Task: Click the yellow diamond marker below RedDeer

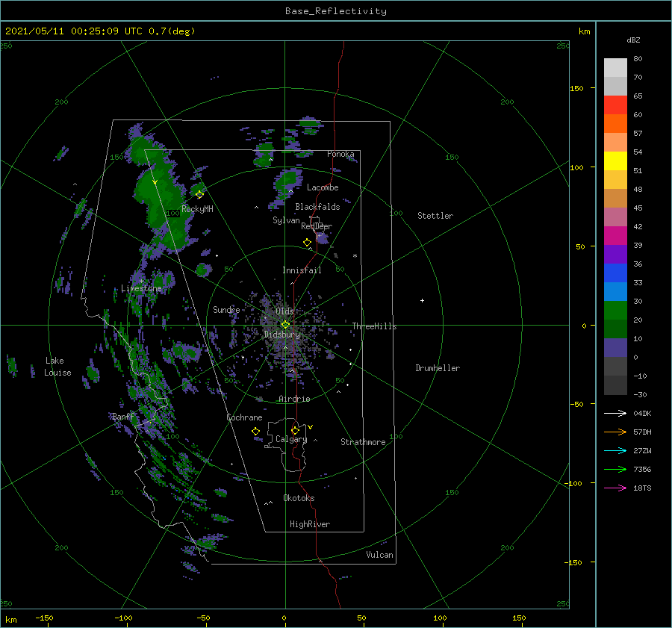Action: click(307, 242)
